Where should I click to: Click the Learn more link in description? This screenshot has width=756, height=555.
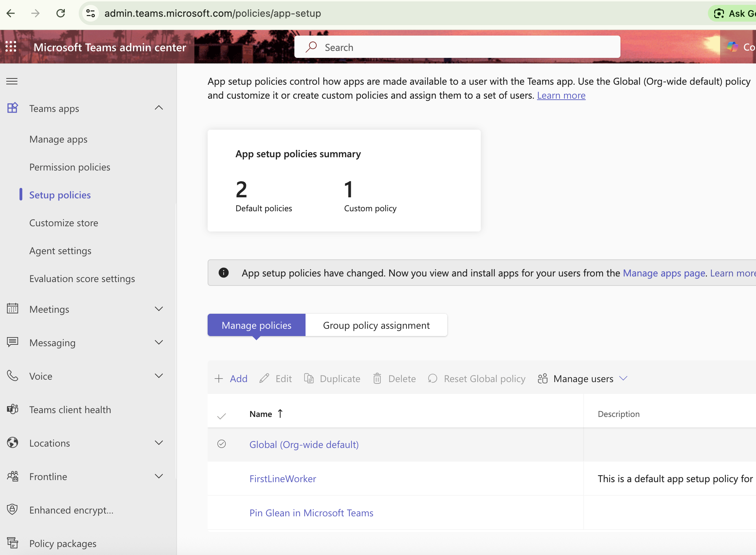pos(561,95)
